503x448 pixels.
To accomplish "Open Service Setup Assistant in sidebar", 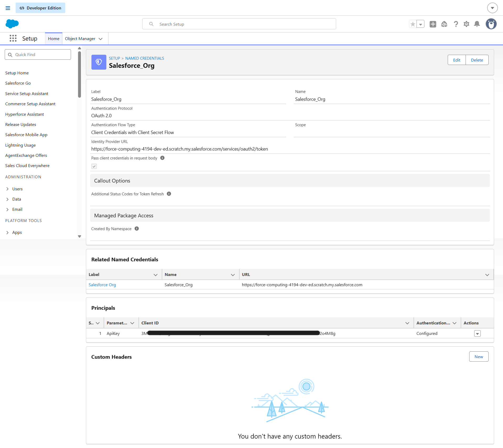I will click(x=27, y=94).
